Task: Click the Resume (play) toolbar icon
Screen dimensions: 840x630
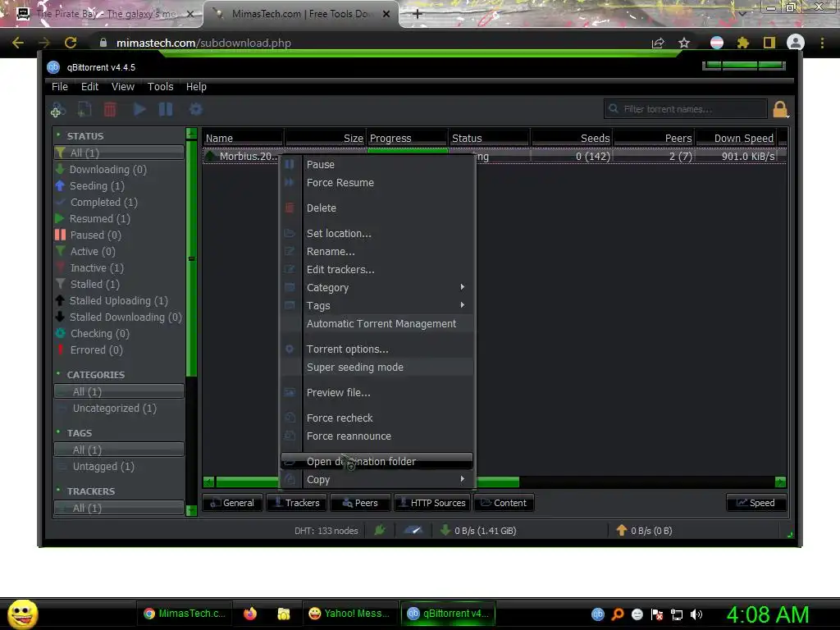Action: 139,109
